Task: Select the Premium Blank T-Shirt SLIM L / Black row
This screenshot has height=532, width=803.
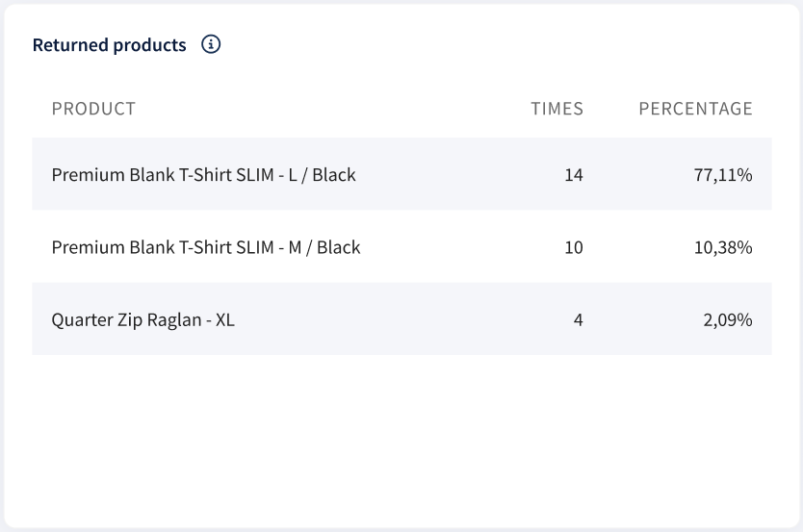Action: point(401,174)
